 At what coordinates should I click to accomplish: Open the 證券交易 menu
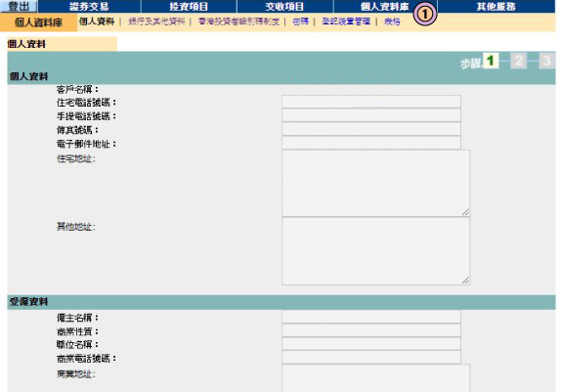pos(89,6)
